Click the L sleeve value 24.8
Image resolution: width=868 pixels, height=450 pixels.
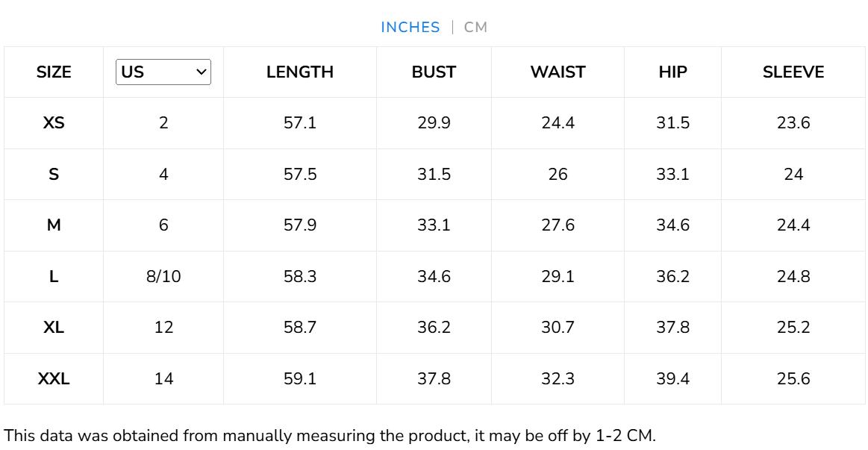click(793, 277)
